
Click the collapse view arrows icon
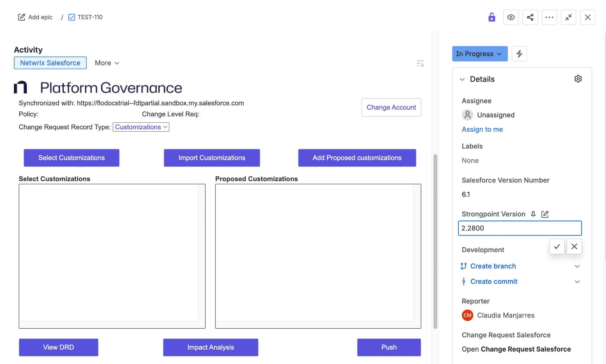pyautogui.click(x=568, y=17)
